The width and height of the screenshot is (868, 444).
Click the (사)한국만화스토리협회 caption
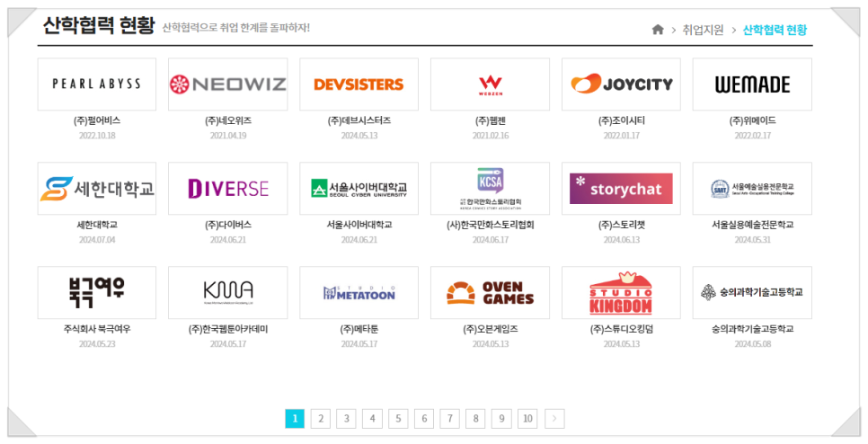coord(490,225)
